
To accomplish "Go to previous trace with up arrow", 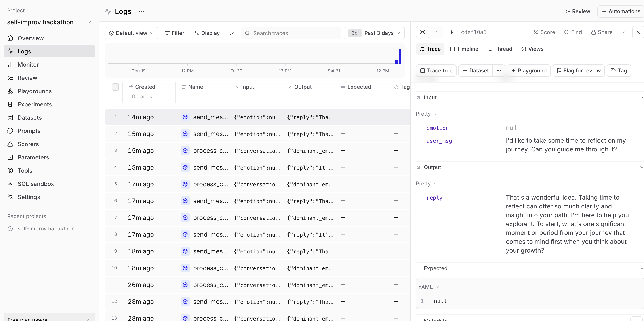I will pyautogui.click(x=437, y=32).
